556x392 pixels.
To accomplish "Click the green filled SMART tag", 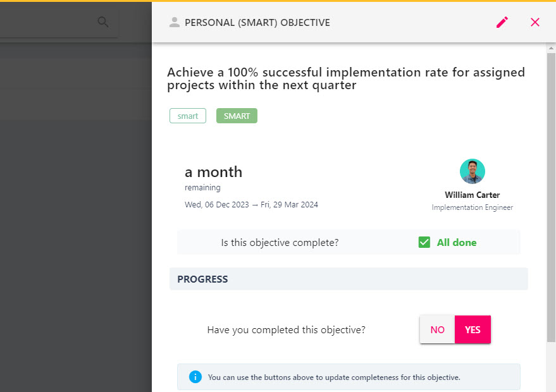I will point(237,116).
